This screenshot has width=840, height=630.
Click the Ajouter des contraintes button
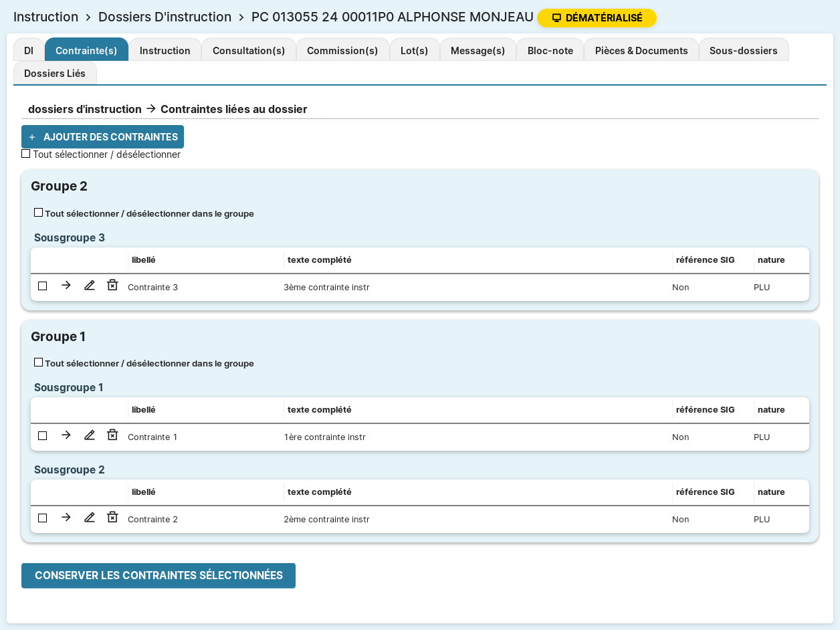pyautogui.click(x=103, y=137)
